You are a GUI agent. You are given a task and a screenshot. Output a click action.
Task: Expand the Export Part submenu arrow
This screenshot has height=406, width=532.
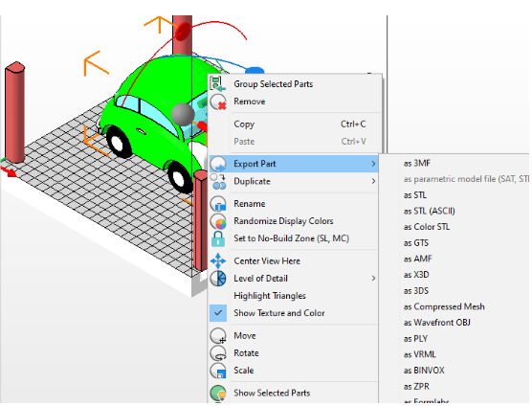point(373,164)
